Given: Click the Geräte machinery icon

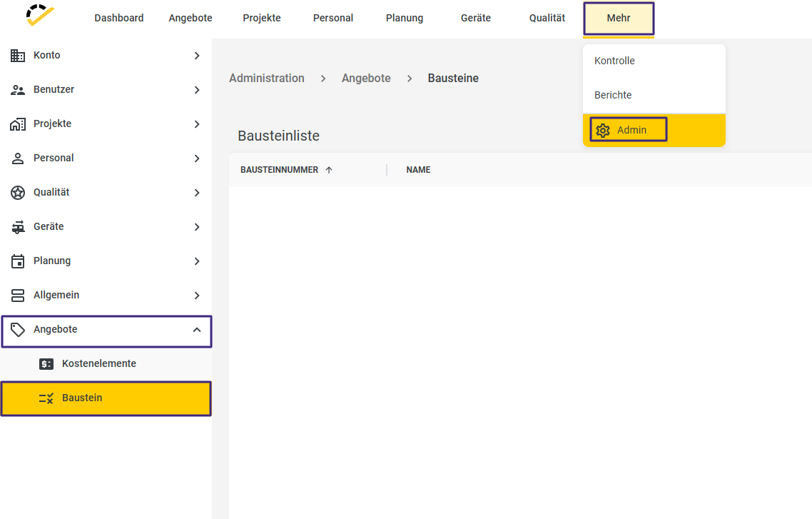Looking at the screenshot, I should pos(18,227).
